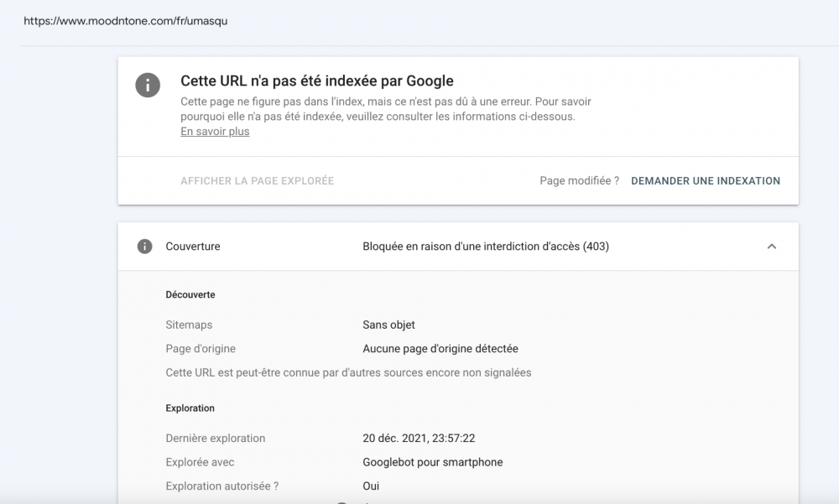This screenshot has width=839, height=504.
Task: Click DEMANDER UNE INDEXATION
Action: pyautogui.click(x=706, y=180)
